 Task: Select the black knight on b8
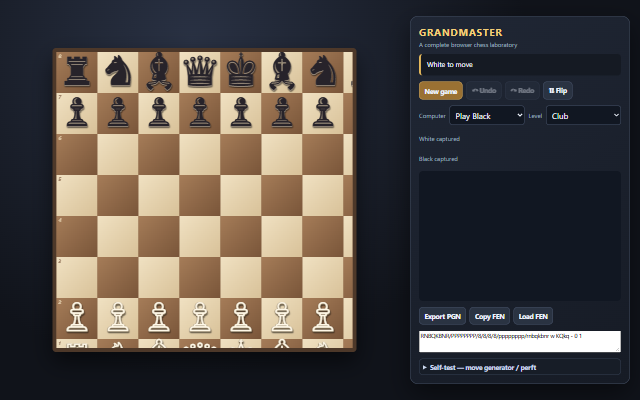pos(118,72)
